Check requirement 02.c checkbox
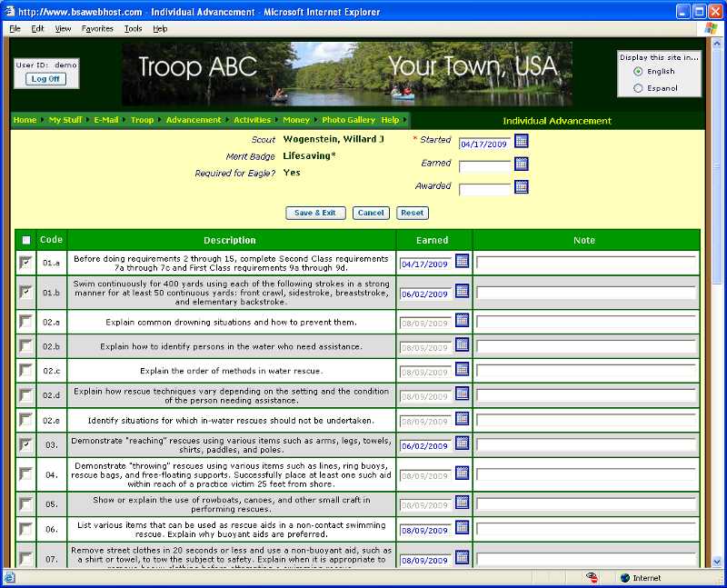Image resolution: width=727 pixels, height=588 pixels. (26, 371)
